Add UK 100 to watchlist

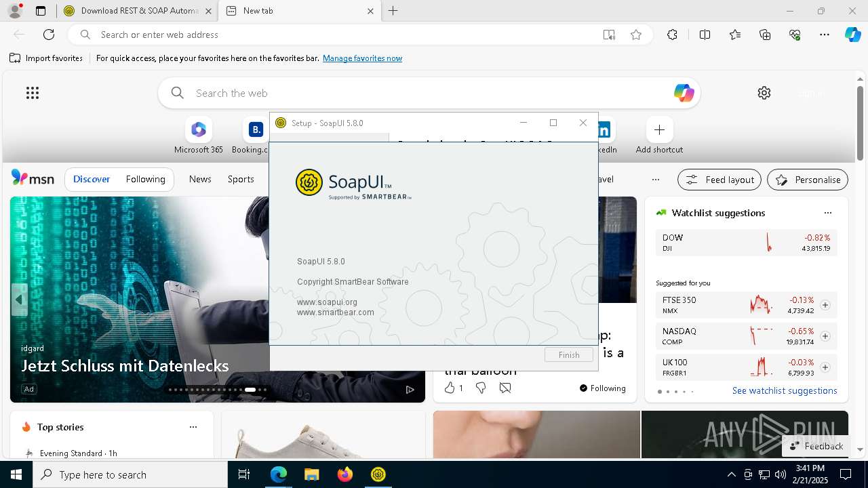point(825,367)
